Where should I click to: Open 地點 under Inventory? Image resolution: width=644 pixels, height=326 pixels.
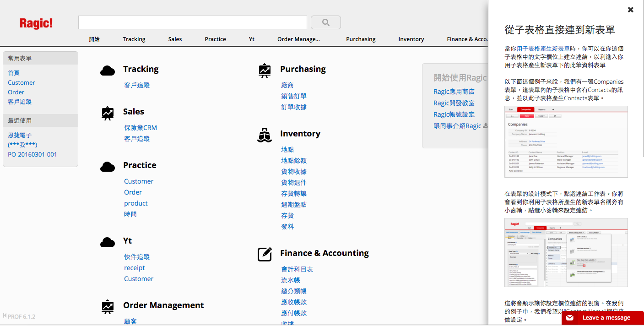287,150
